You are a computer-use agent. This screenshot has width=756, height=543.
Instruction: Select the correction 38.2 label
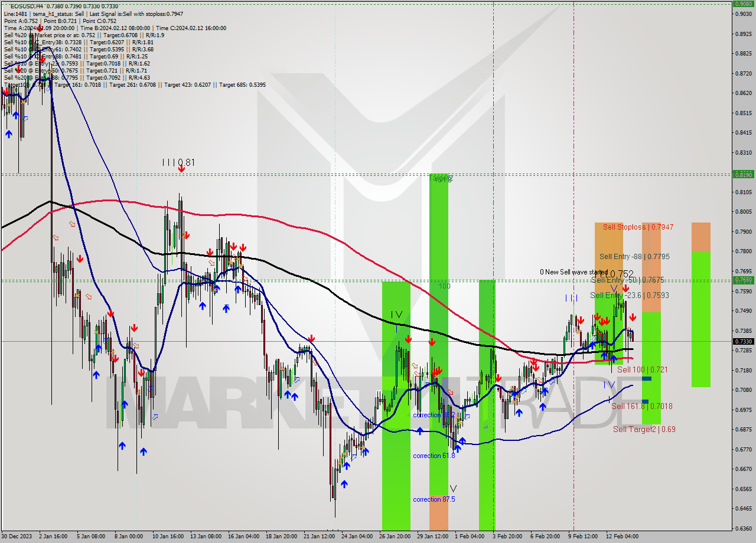tap(434, 415)
